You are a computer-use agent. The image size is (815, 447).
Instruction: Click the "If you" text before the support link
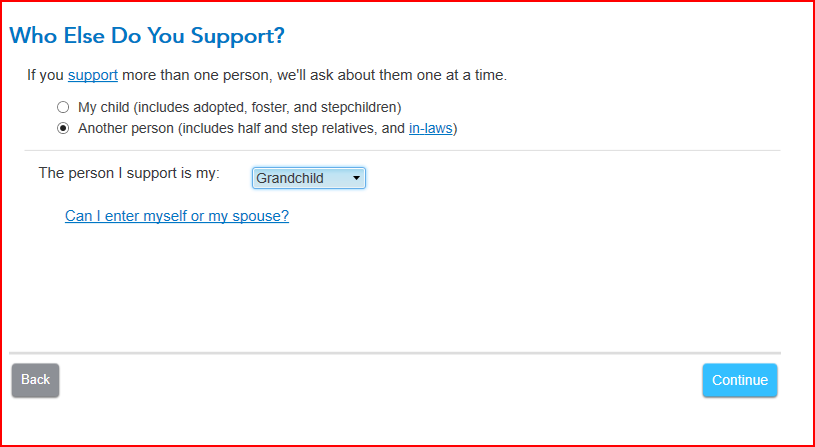pos(45,75)
